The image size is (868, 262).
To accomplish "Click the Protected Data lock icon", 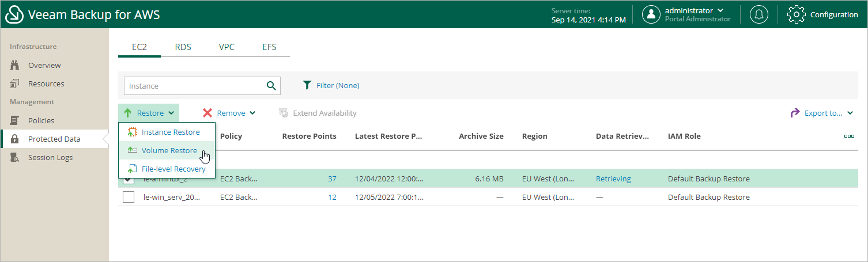I will click(16, 139).
